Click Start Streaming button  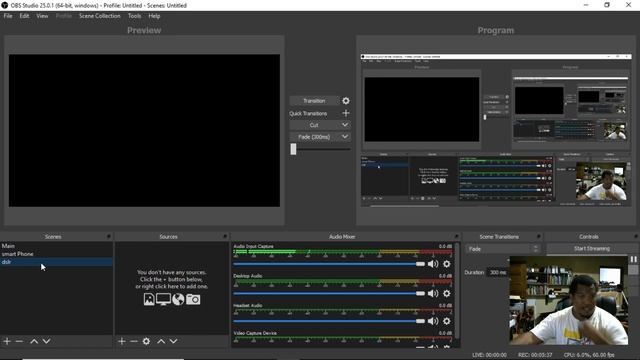click(591, 248)
